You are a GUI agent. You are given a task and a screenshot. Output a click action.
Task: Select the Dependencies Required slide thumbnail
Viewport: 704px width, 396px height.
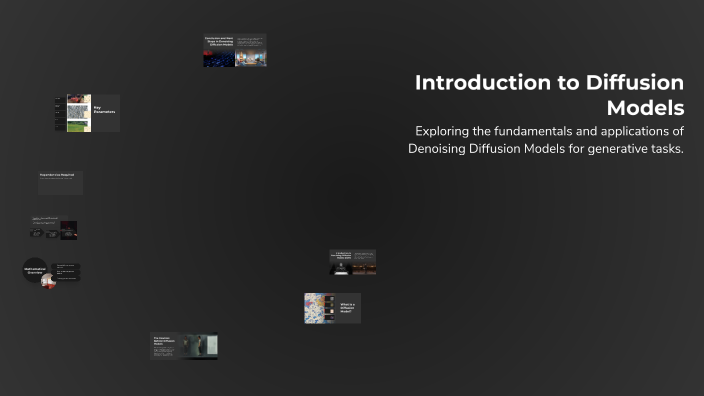pos(61,183)
